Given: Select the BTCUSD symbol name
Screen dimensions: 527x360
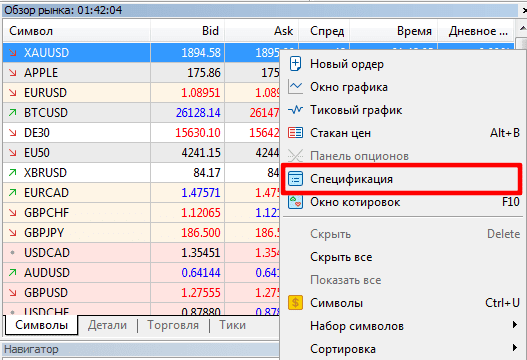Looking at the screenshot, I should (46, 113).
